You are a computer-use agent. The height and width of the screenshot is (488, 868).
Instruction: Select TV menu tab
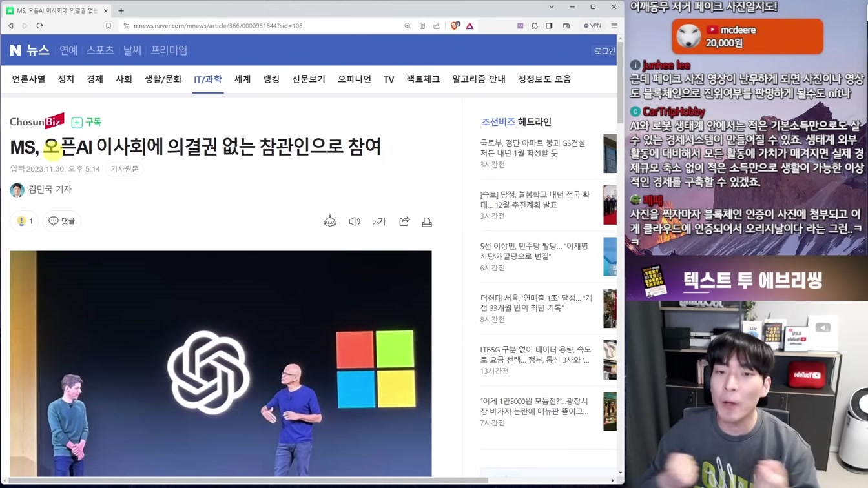pos(389,79)
